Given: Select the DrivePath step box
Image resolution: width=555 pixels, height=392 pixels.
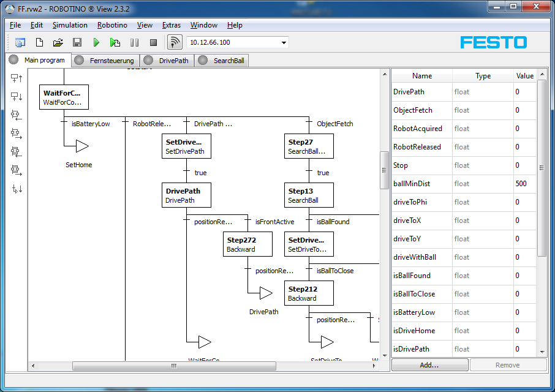Looking at the screenshot, I should pyautogui.click(x=187, y=195).
